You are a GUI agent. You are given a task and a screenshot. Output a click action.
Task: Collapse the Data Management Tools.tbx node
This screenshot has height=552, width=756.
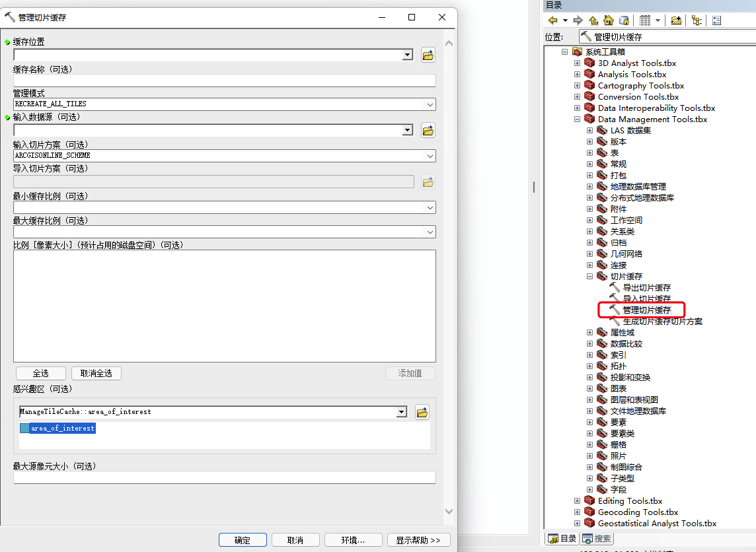click(577, 119)
